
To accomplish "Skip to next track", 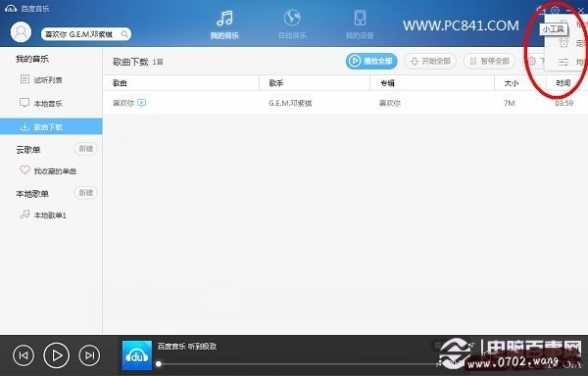I will [x=89, y=355].
